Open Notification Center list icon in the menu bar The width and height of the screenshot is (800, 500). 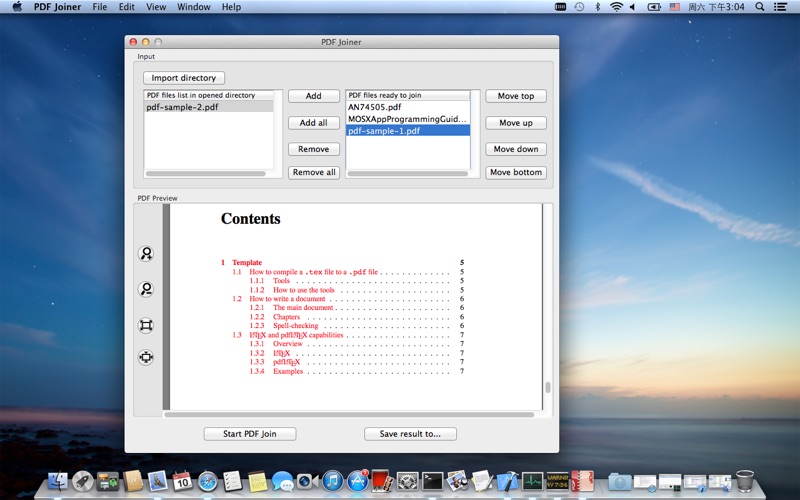pos(780,7)
